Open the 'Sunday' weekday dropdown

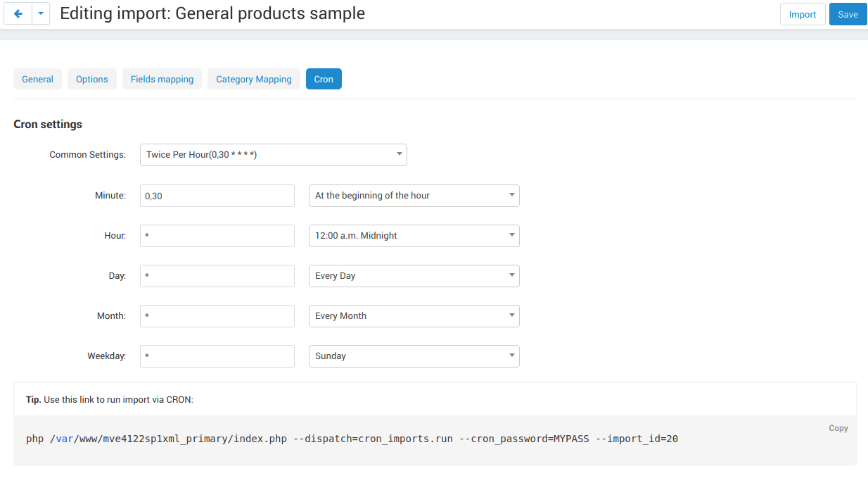[414, 356]
